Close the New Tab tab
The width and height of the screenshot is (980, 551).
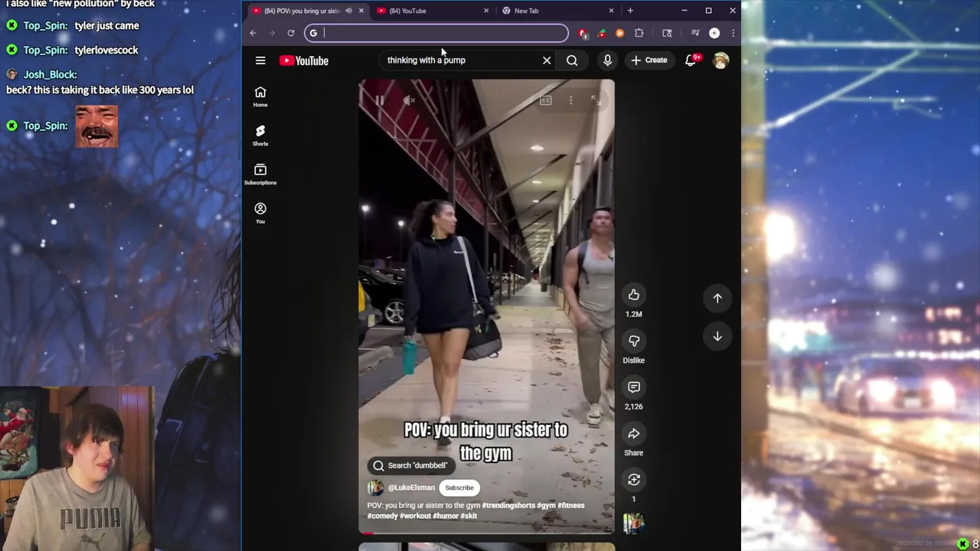[x=611, y=11]
